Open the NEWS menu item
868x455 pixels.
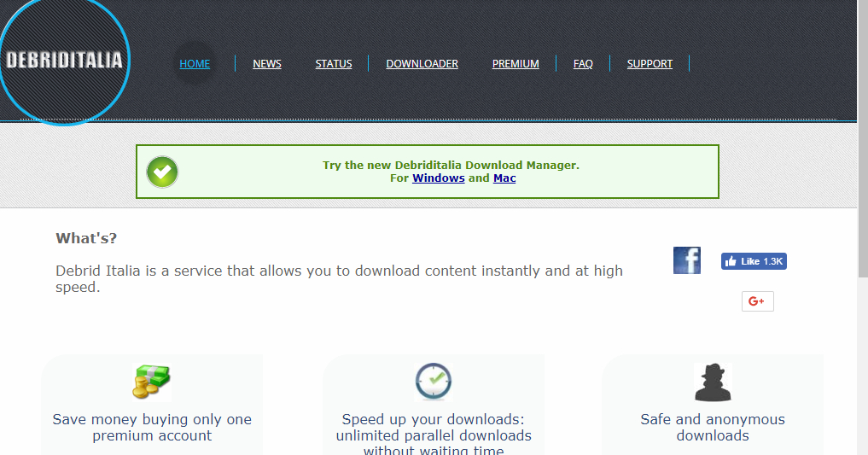coord(267,64)
